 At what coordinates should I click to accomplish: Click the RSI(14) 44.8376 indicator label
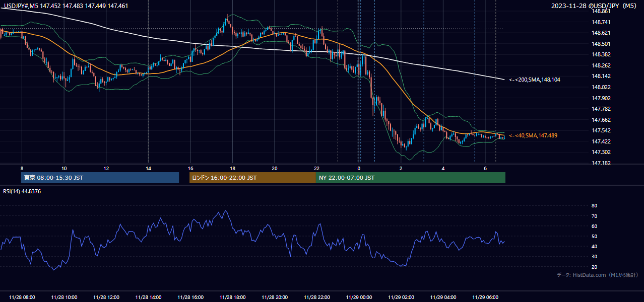[22, 191]
